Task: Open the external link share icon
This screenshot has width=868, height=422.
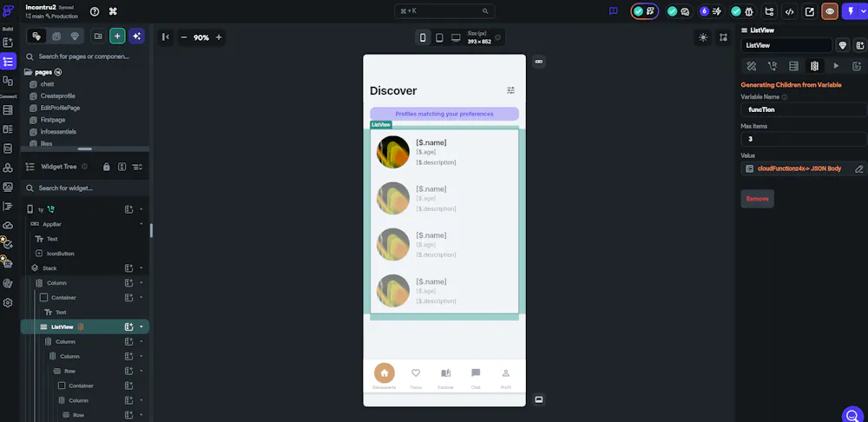Action: (x=809, y=11)
